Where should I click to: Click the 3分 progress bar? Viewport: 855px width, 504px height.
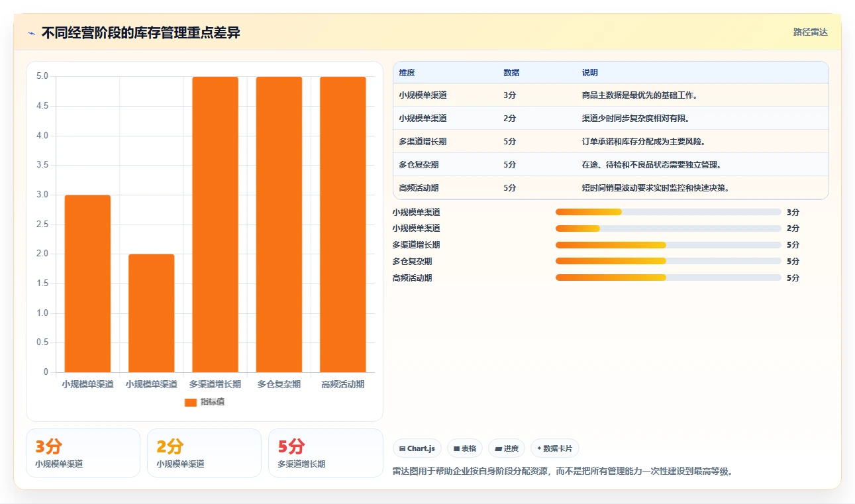click(x=668, y=212)
